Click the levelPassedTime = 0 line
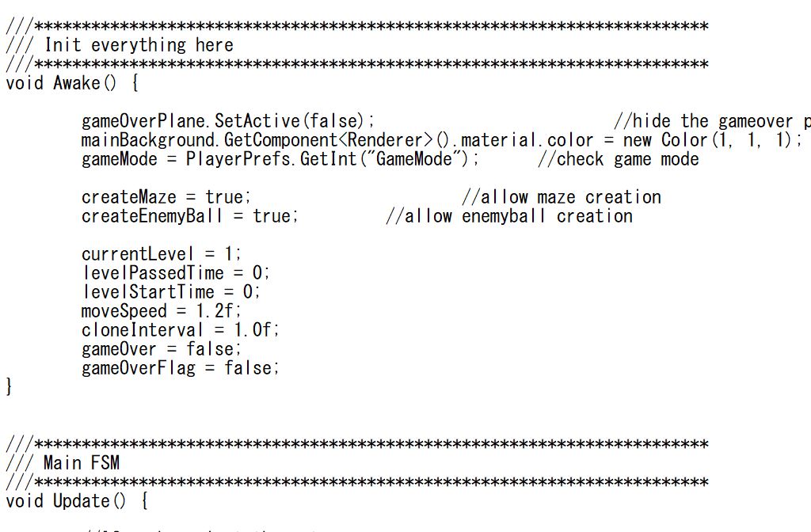This screenshot has width=811, height=532. [175, 273]
